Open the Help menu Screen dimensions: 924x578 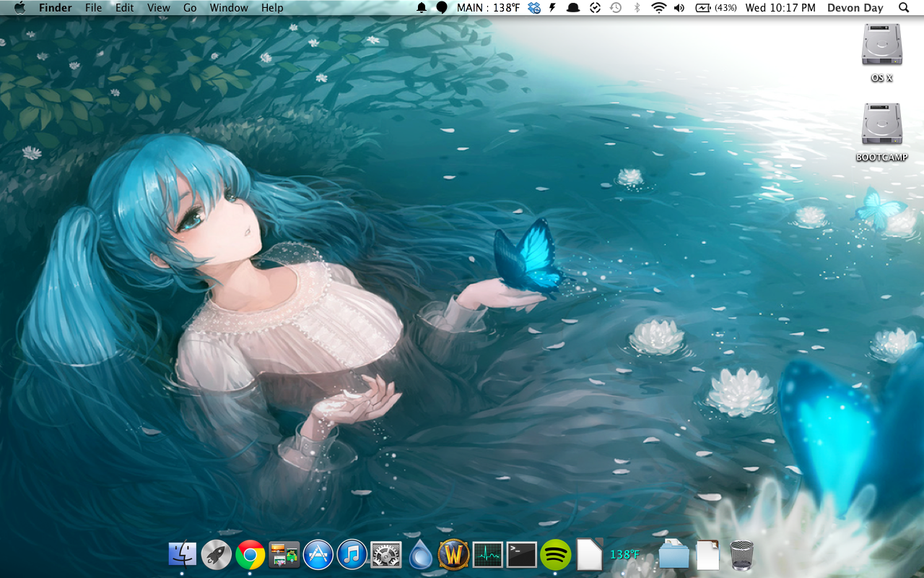(272, 8)
